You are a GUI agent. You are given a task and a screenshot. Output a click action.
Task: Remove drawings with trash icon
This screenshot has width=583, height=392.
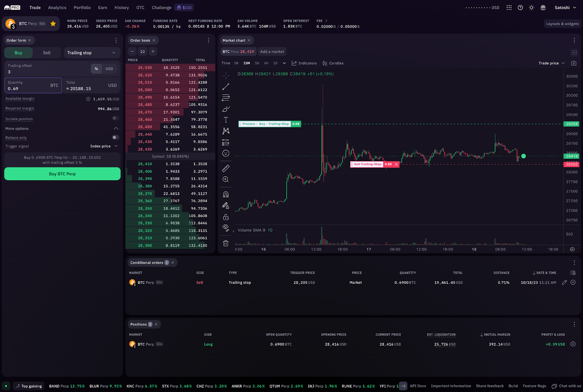click(x=226, y=243)
